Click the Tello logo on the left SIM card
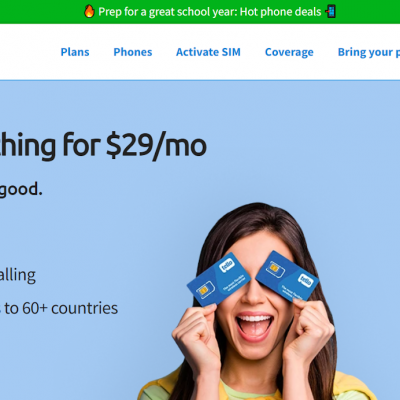Screen dimensions: 400x400 (227, 265)
